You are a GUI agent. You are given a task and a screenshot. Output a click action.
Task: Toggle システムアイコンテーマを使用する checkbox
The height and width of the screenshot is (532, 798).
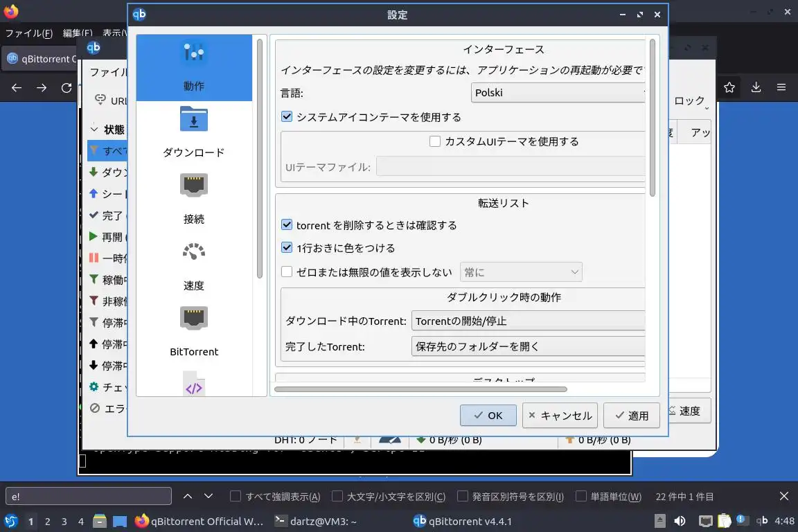click(x=287, y=116)
